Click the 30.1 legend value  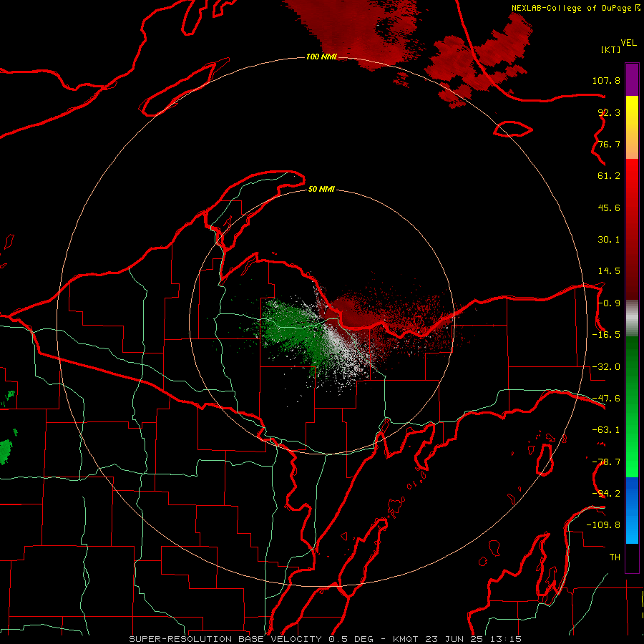pos(609,240)
